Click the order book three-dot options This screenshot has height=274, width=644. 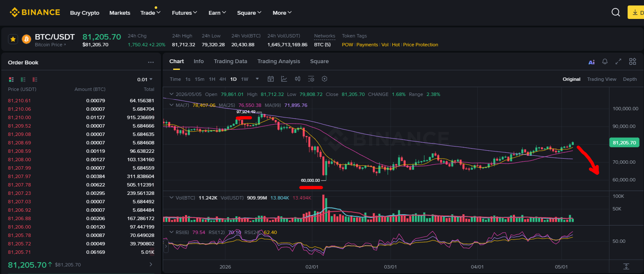pyautogui.click(x=151, y=62)
